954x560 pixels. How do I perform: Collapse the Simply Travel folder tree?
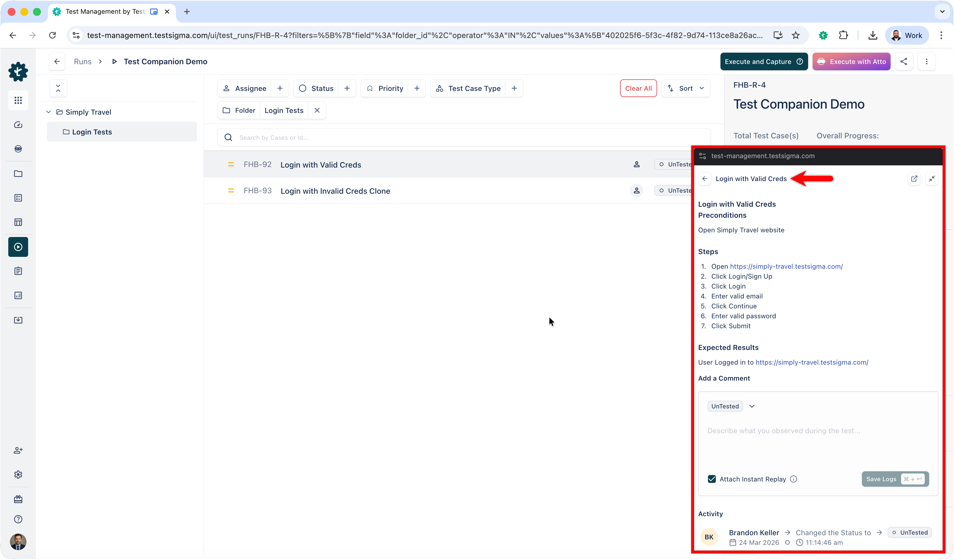49,112
